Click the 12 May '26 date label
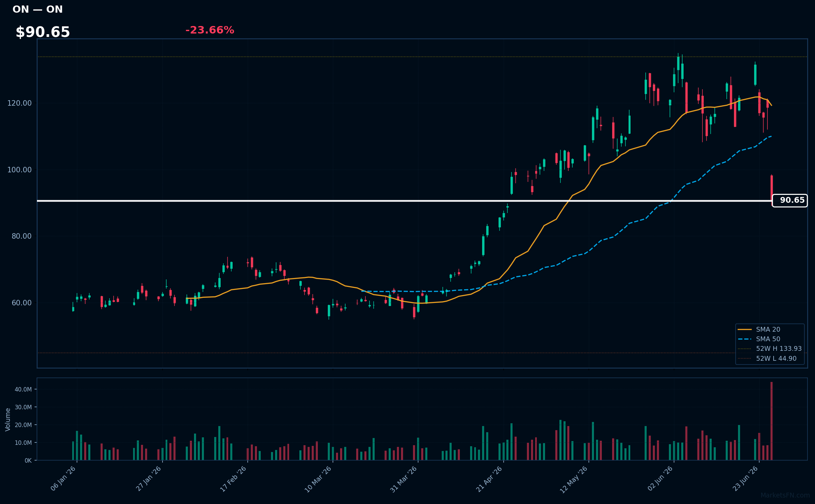 (x=574, y=479)
